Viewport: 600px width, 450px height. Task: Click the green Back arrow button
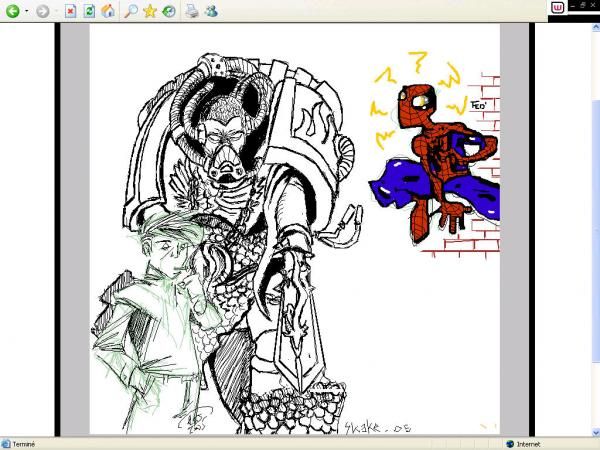pyautogui.click(x=12, y=11)
